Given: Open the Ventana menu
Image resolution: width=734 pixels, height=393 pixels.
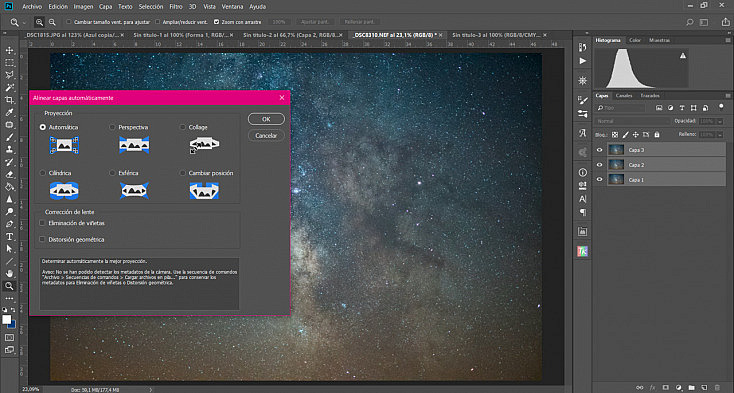Looking at the screenshot, I should 233,7.
